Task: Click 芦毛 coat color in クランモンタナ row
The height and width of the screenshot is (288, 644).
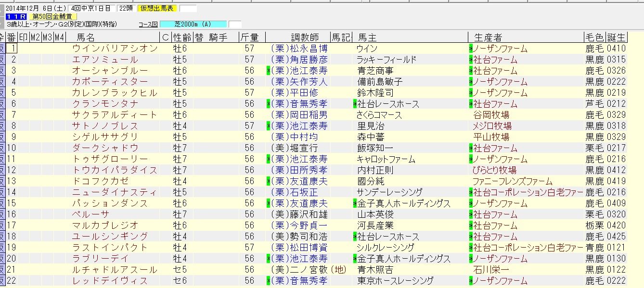Action: point(594,104)
